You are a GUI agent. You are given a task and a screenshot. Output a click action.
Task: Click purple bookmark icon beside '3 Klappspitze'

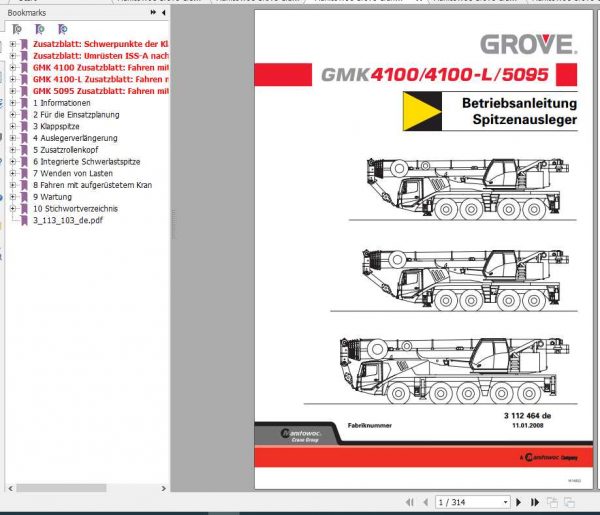click(24, 126)
